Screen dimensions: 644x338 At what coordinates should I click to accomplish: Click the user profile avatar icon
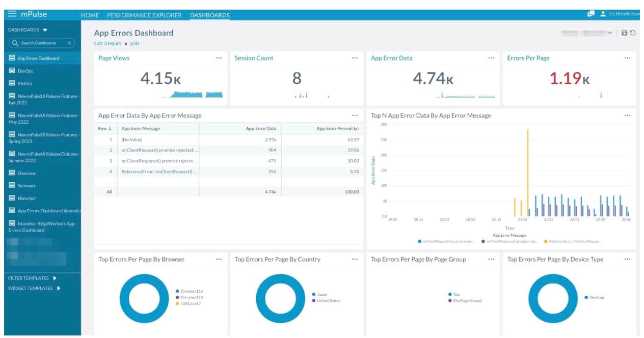603,14
